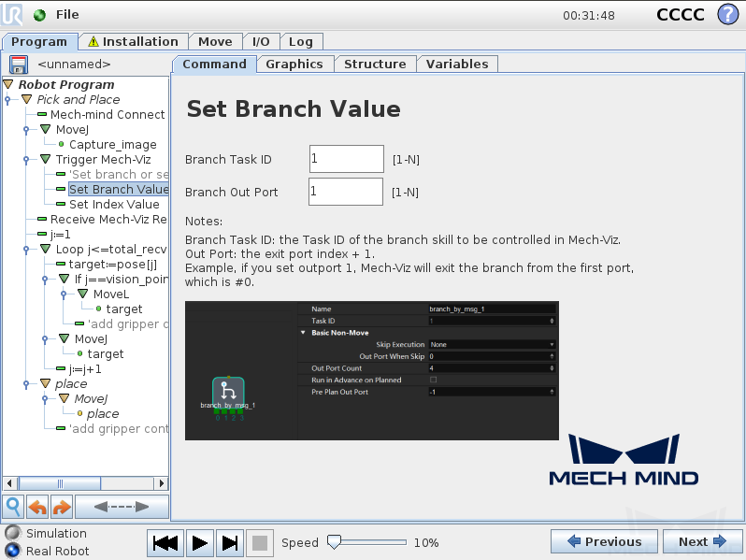Click the save floppy disk icon
Screen dimensions: 746x560
tap(19, 65)
